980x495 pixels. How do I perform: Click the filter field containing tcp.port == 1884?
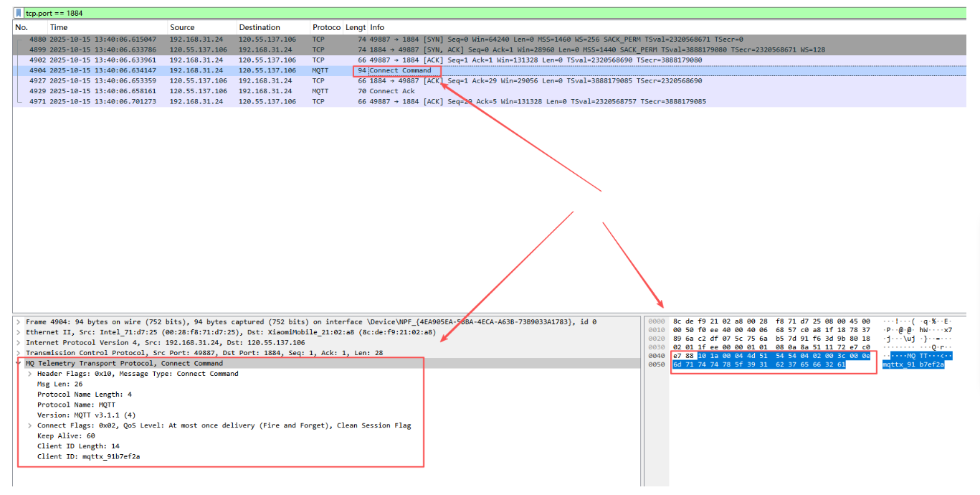click(x=495, y=13)
